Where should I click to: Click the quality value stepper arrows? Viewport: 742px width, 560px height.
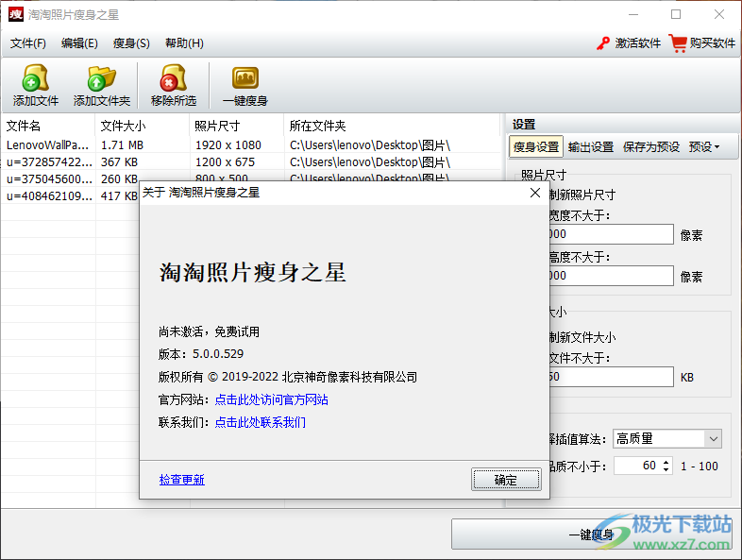coord(666,466)
